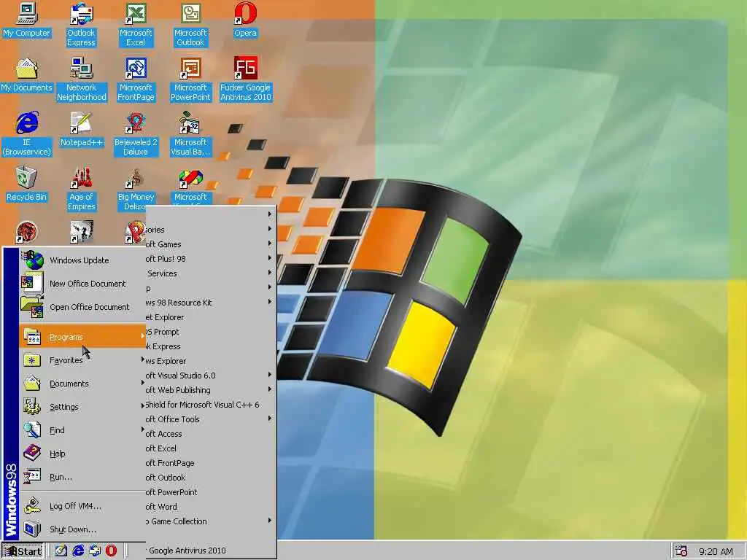Expand arrow on 'oft Visual Studio 6.0' row

[x=270, y=375]
